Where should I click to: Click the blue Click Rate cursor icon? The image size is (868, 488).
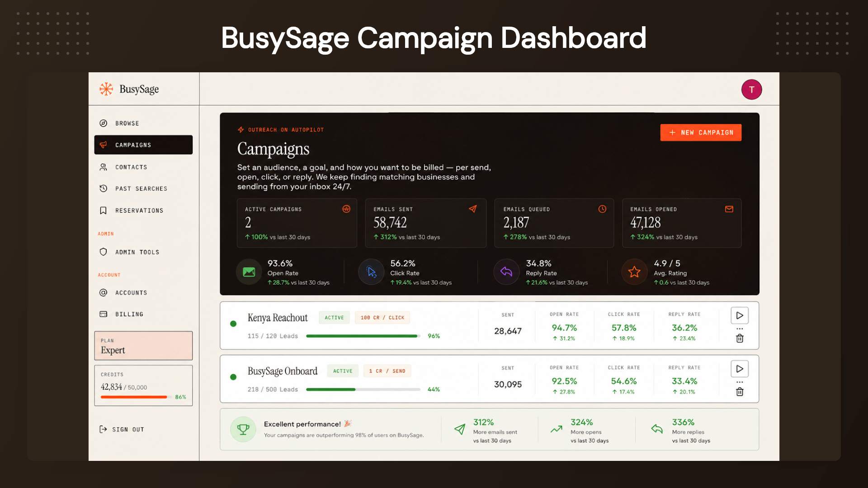coord(372,272)
